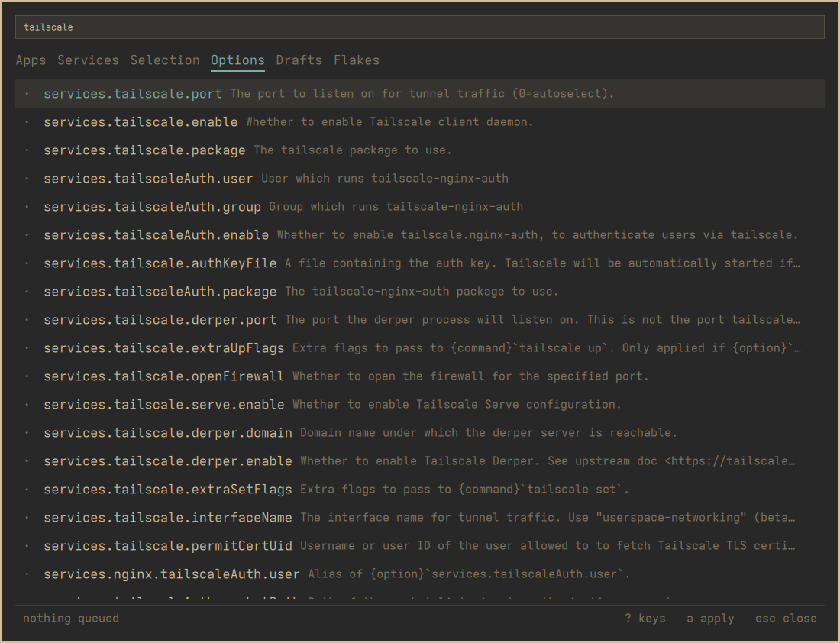Click the search field containing tailscale

[419, 27]
